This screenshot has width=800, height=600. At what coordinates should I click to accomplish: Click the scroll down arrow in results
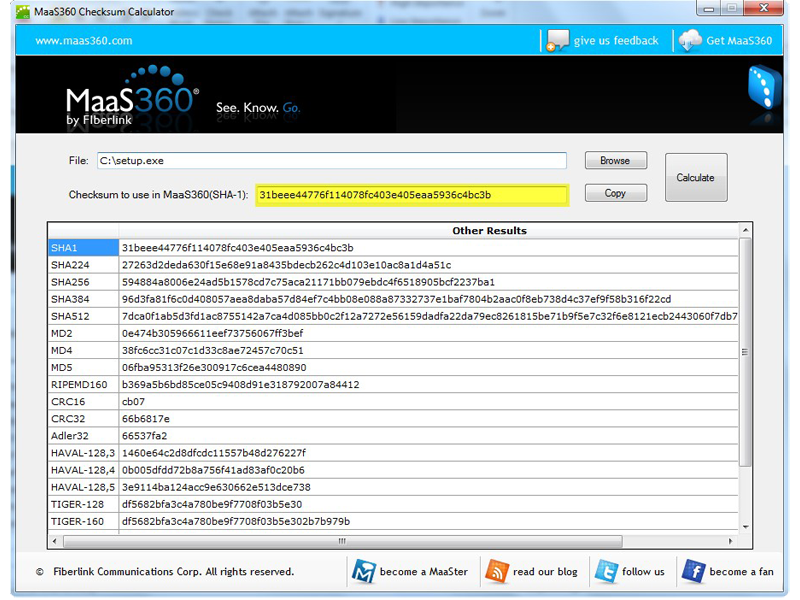click(x=745, y=527)
